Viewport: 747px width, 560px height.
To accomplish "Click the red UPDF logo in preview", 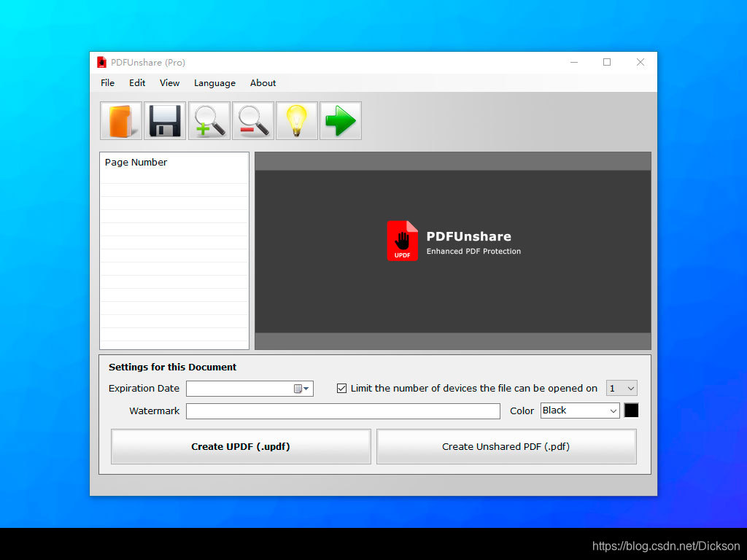I will pyautogui.click(x=403, y=241).
